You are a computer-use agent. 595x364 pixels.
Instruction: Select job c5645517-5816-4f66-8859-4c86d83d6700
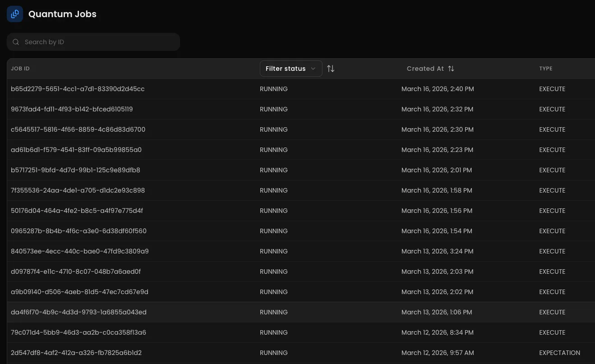(78, 129)
